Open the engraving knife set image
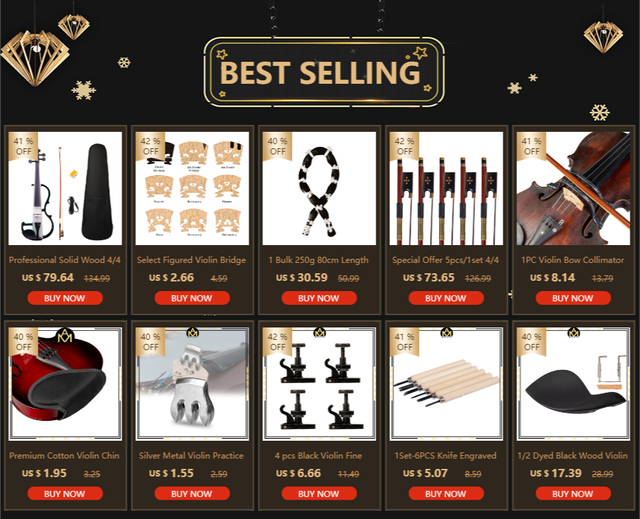The height and width of the screenshot is (519, 640). click(446, 384)
